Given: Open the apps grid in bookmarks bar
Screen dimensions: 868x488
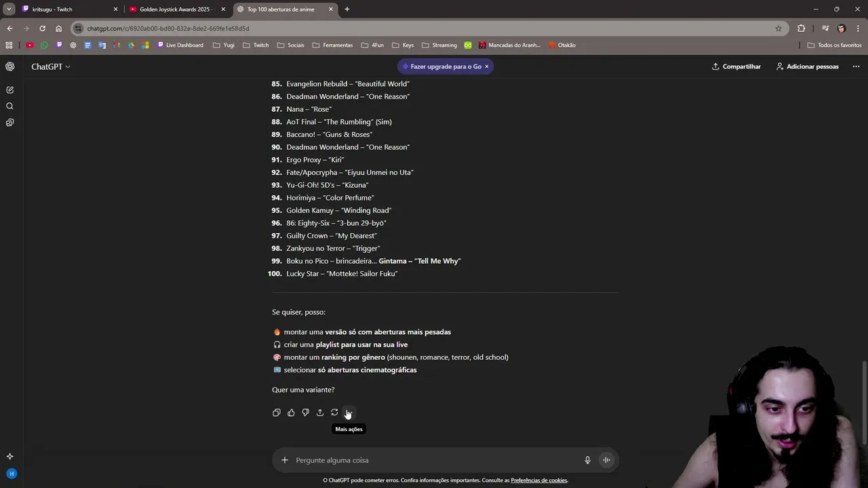Looking at the screenshot, I should (x=9, y=45).
